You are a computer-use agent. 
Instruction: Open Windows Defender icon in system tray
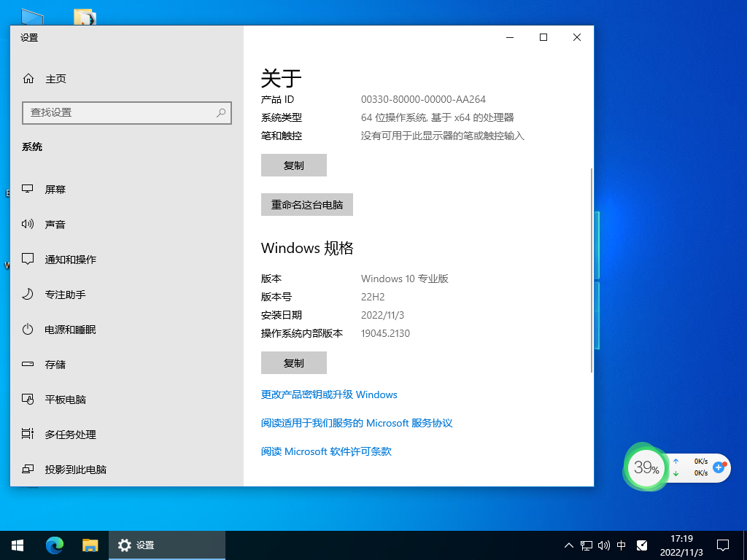640,545
